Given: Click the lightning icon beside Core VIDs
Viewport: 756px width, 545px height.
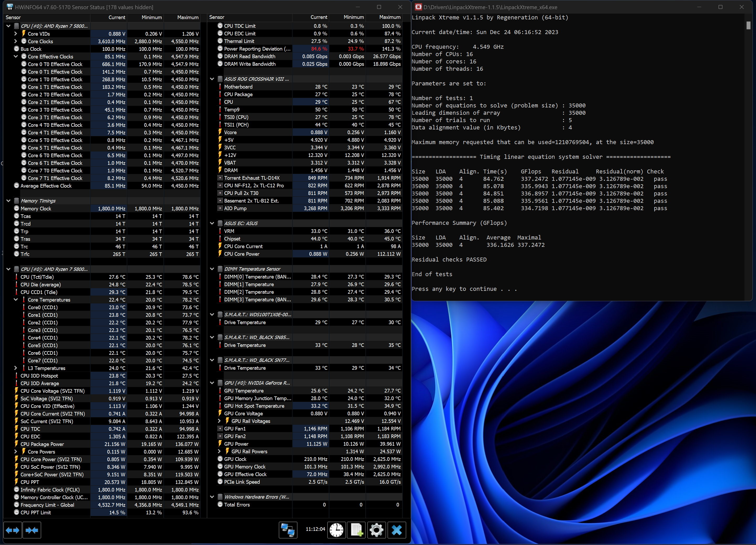Looking at the screenshot, I should (x=24, y=34).
